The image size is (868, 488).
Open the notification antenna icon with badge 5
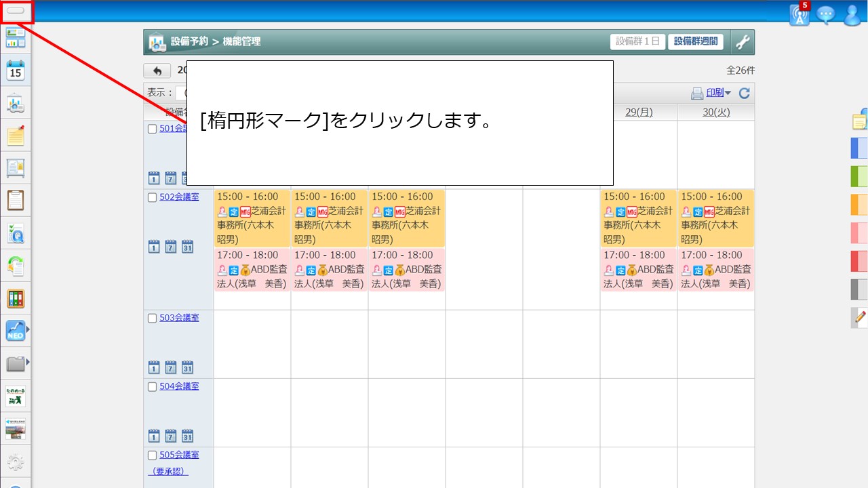pos(800,15)
